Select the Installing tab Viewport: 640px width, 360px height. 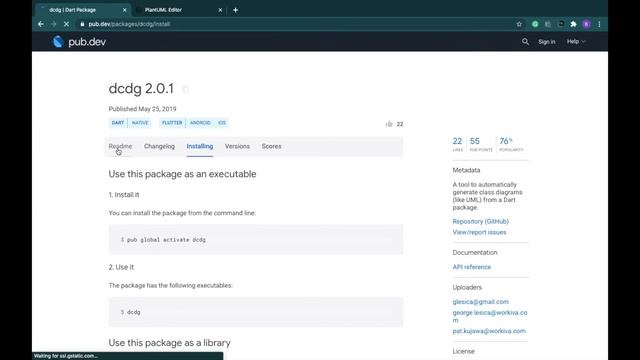[200, 146]
